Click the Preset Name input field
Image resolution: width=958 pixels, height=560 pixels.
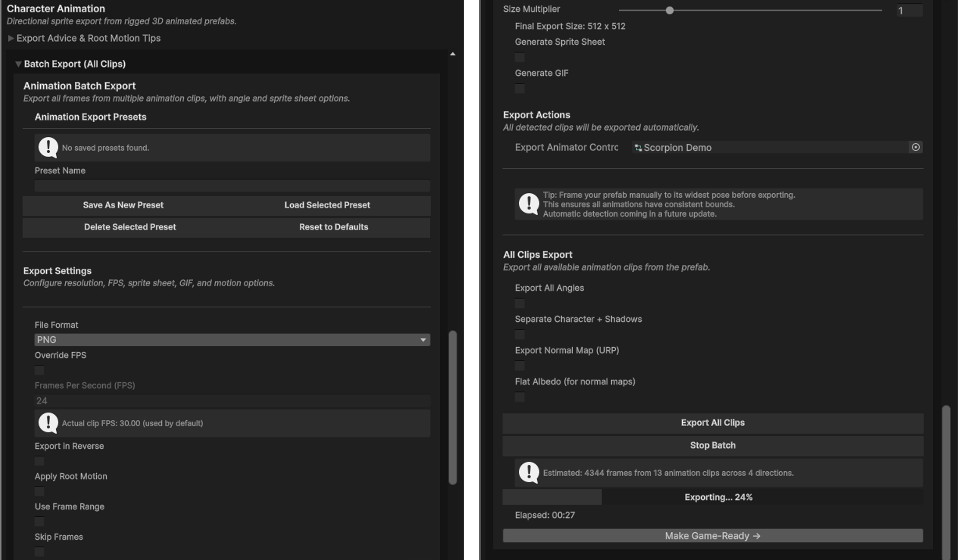[x=232, y=185]
